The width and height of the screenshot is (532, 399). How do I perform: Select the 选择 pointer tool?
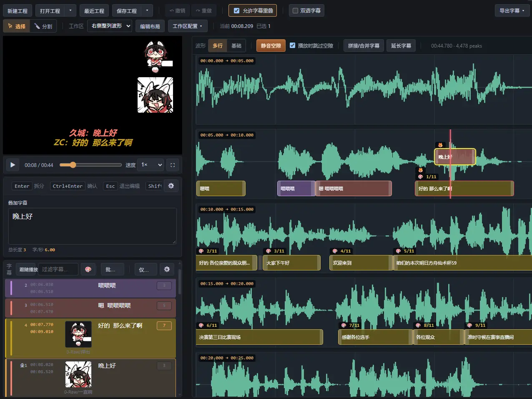pos(17,26)
